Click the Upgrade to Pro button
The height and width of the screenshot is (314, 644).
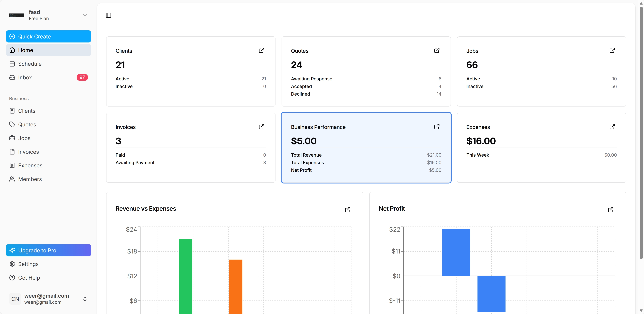tap(48, 250)
